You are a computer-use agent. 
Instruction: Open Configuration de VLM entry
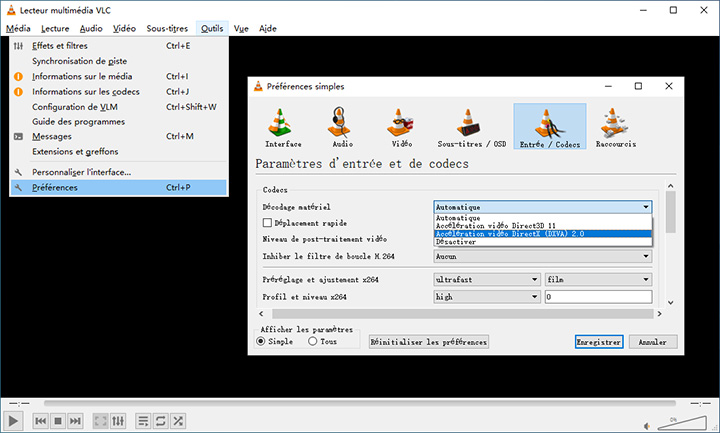pyautogui.click(x=118, y=107)
